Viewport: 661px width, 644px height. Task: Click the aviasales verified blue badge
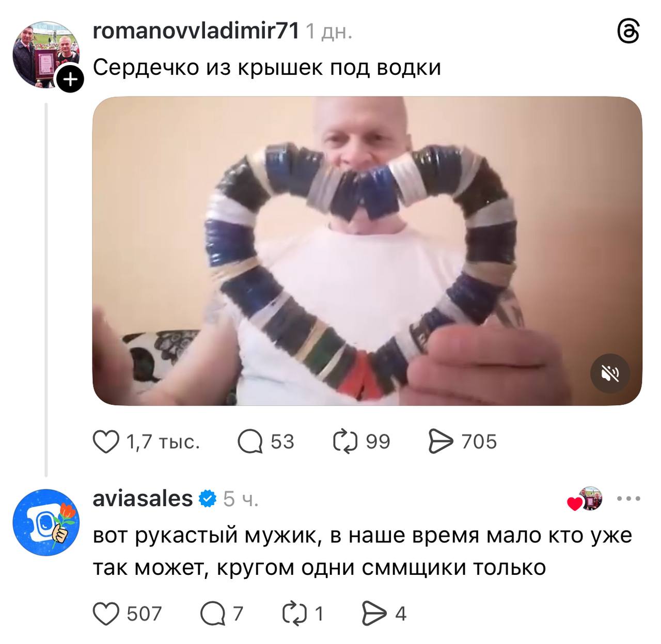pos(208,499)
